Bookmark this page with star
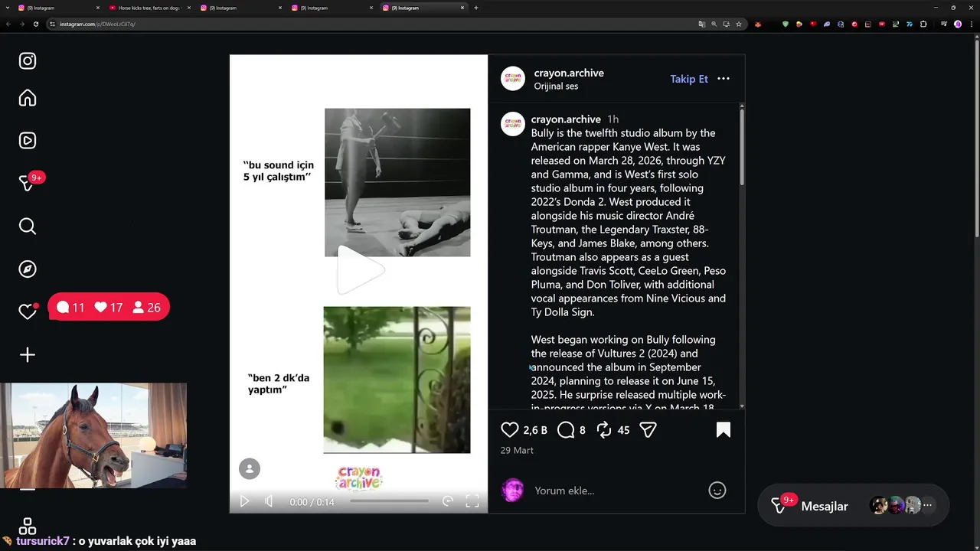 click(x=739, y=24)
